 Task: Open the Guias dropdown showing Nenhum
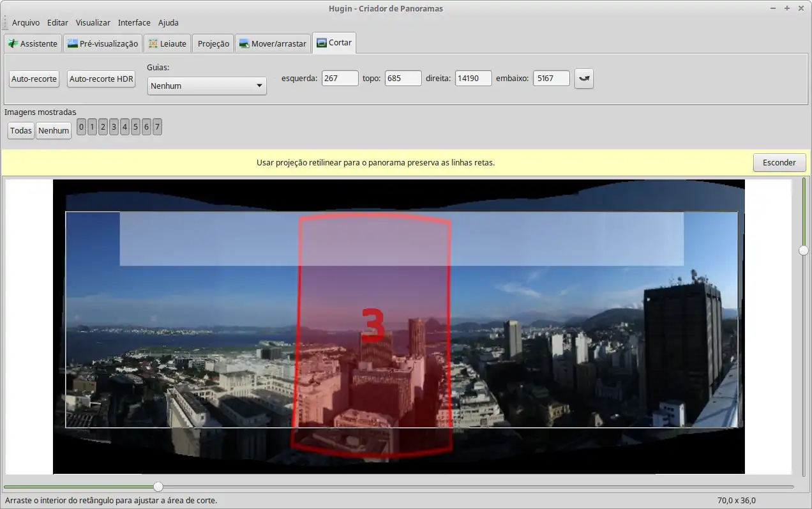[207, 86]
